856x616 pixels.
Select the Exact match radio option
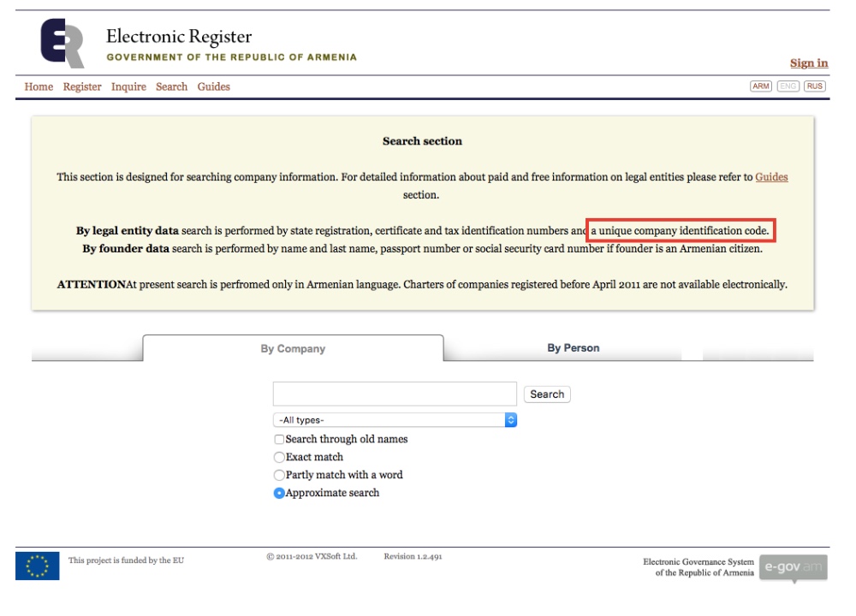[x=279, y=457]
